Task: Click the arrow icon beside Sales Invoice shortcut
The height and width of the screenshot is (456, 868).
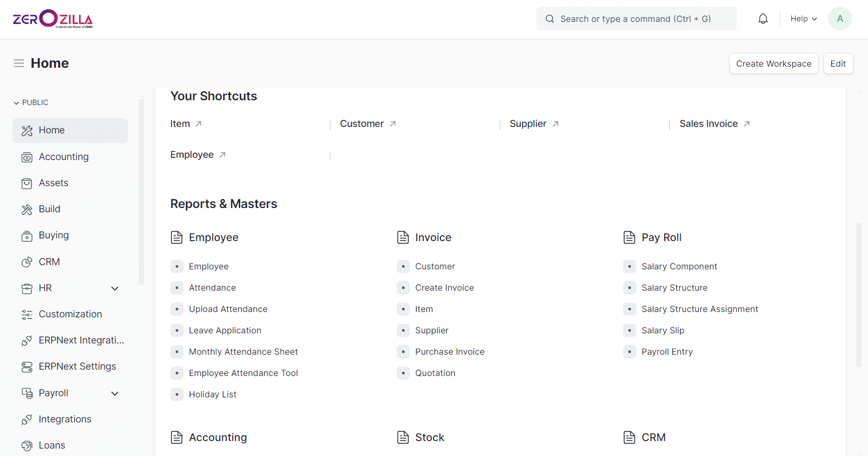Action: [x=747, y=124]
